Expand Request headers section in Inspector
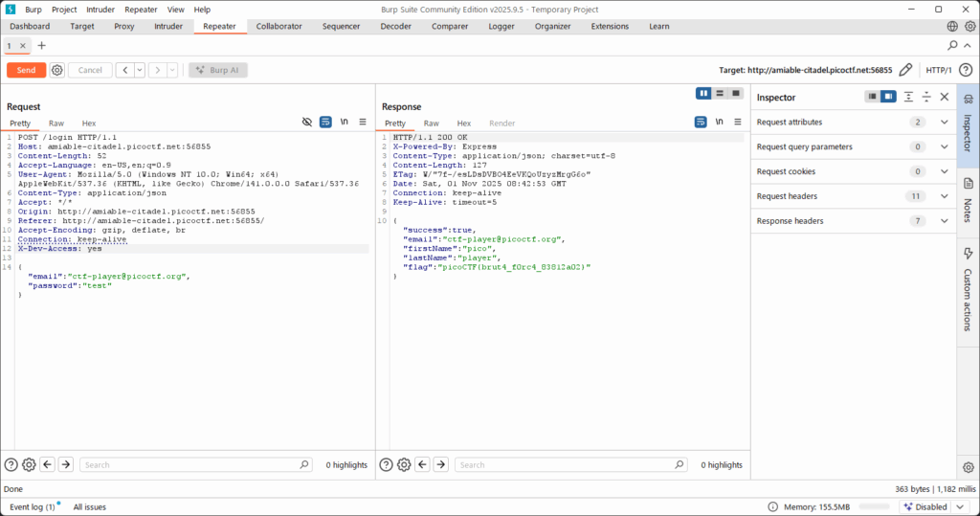 945,196
